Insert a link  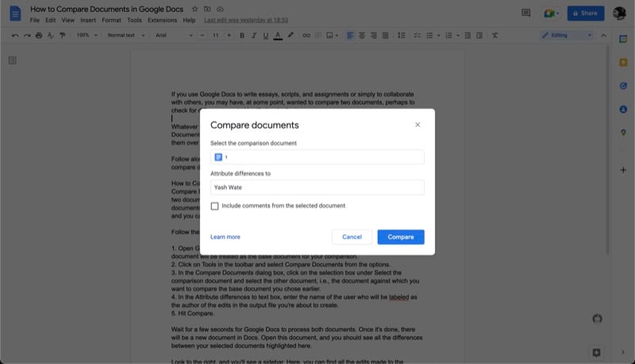pyautogui.click(x=306, y=35)
